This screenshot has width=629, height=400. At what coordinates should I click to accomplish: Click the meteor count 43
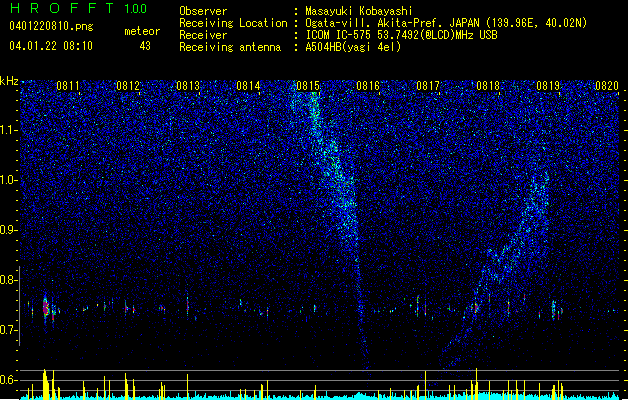[145, 46]
